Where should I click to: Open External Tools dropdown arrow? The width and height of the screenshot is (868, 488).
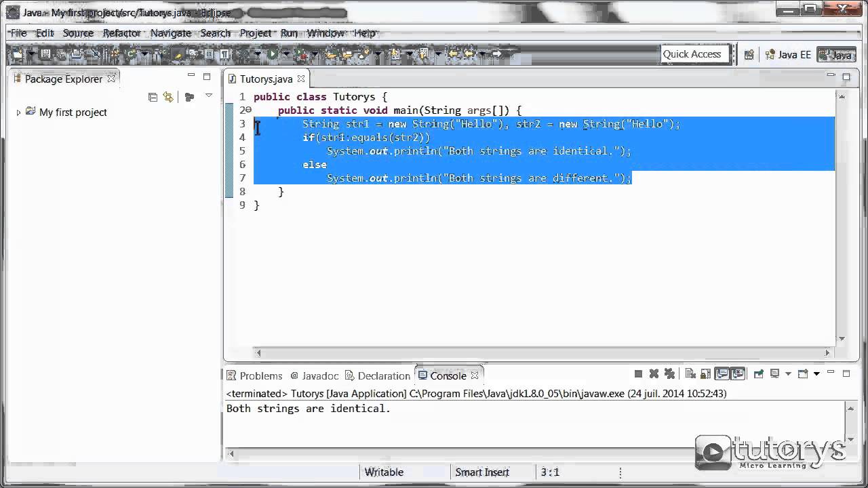(x=315, y=54)
